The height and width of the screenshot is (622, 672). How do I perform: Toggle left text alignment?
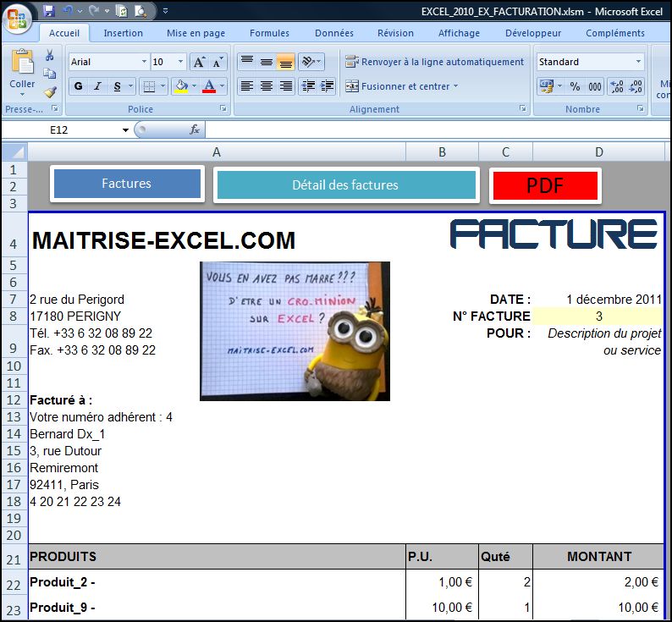247,86
